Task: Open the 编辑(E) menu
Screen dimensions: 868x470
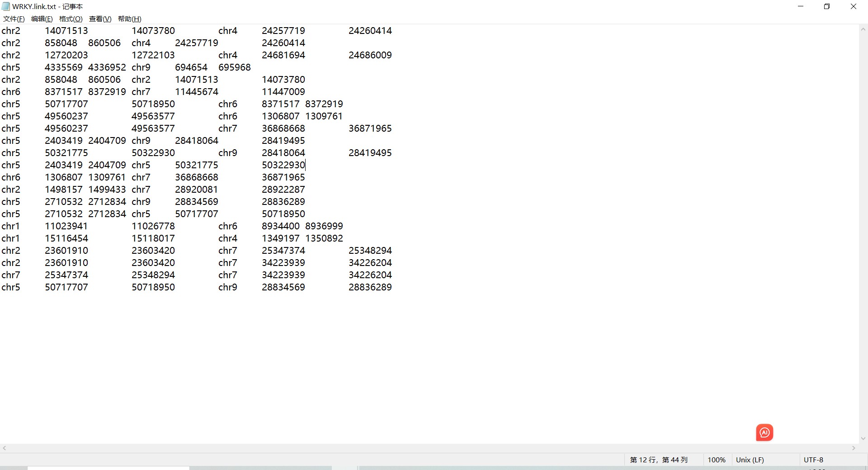Action: (42, 19)
